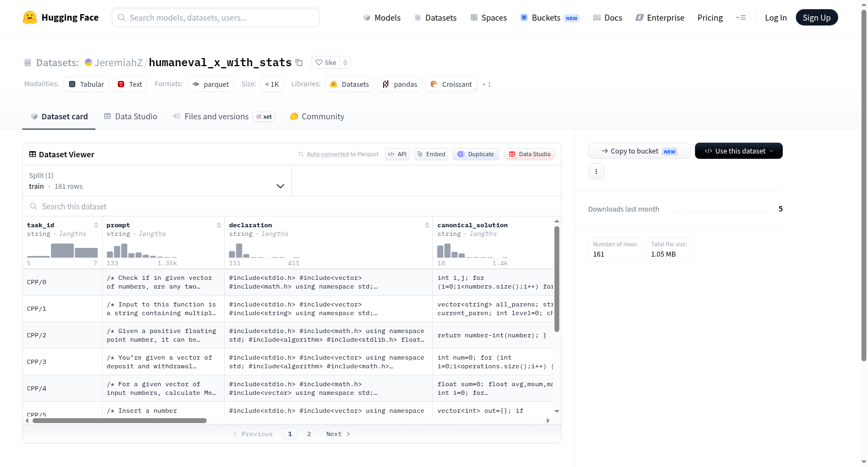
Task: Select the prompt length histogram
Action: [x=142, y=251]
